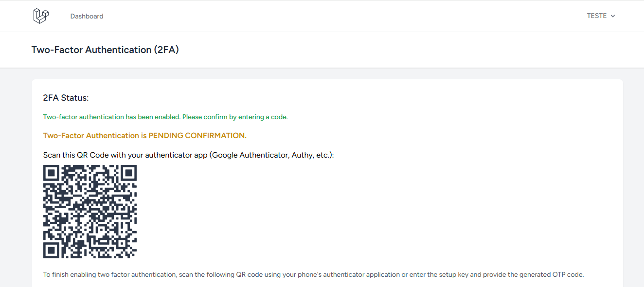Click the Two-Factor Authentication (2FA) page title

pos(105,50)
